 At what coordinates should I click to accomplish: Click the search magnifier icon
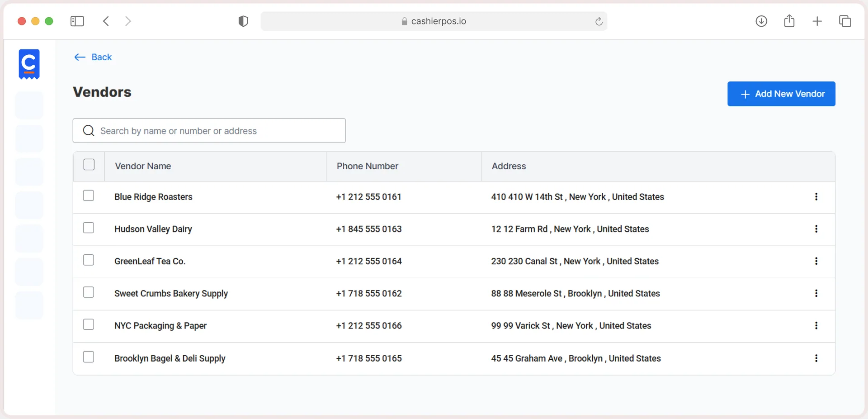[x=89, y=131]
